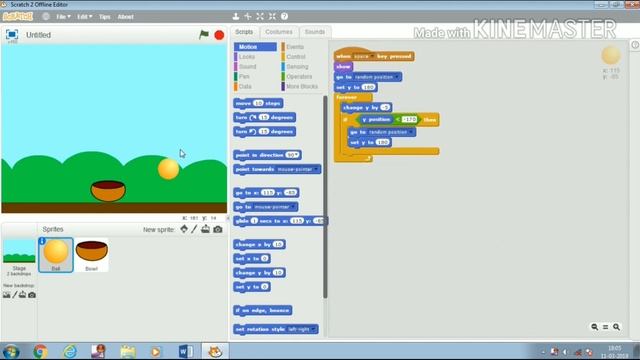Select Sensing block category
This screenshot has height=360, width=640.
(x=297, y=67)
